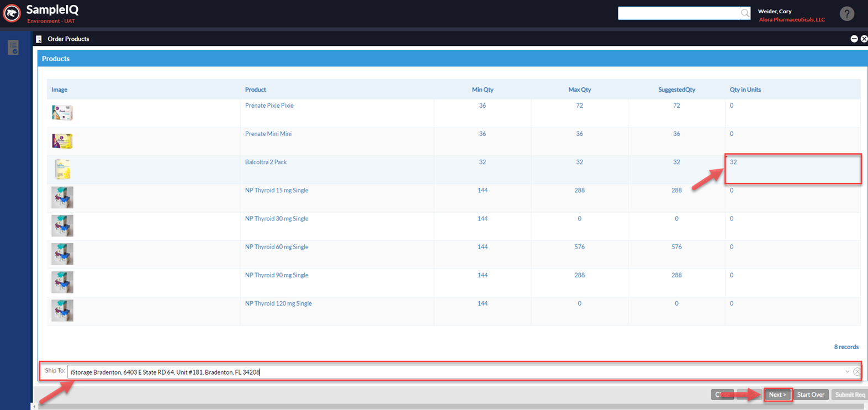The image size is (868, 410).
Task: Select NP Thyroid 90 mg Single
Action: coord(277,275)
